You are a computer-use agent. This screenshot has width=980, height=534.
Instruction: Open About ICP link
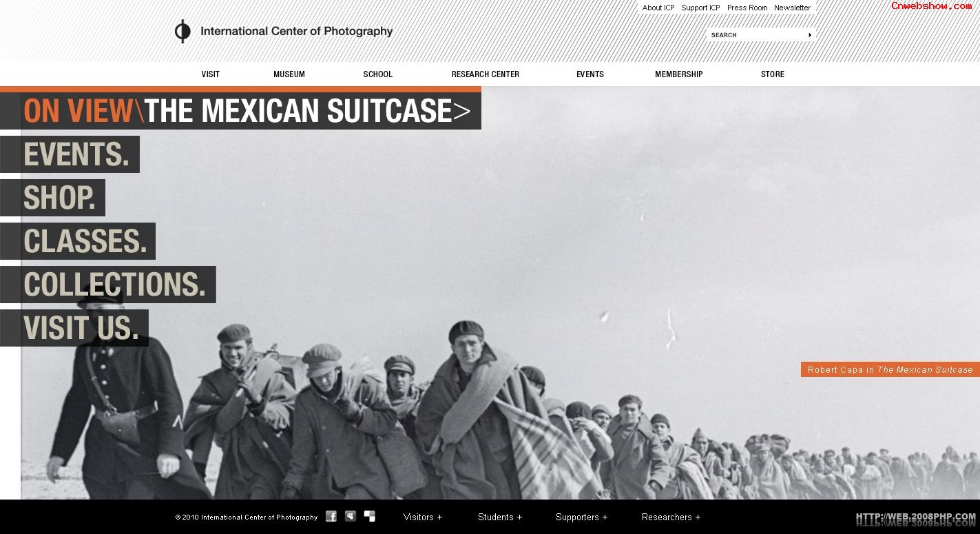click(658, 8)
